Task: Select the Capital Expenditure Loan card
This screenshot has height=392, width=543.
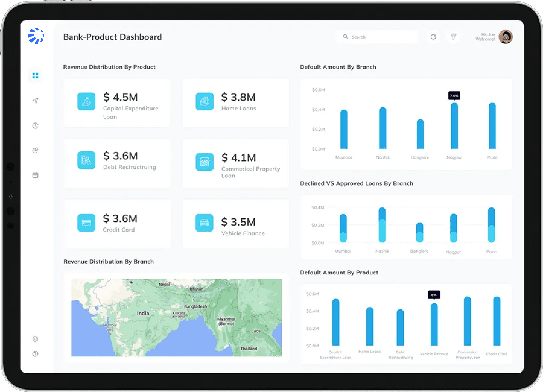Action: tap(117, 103)
